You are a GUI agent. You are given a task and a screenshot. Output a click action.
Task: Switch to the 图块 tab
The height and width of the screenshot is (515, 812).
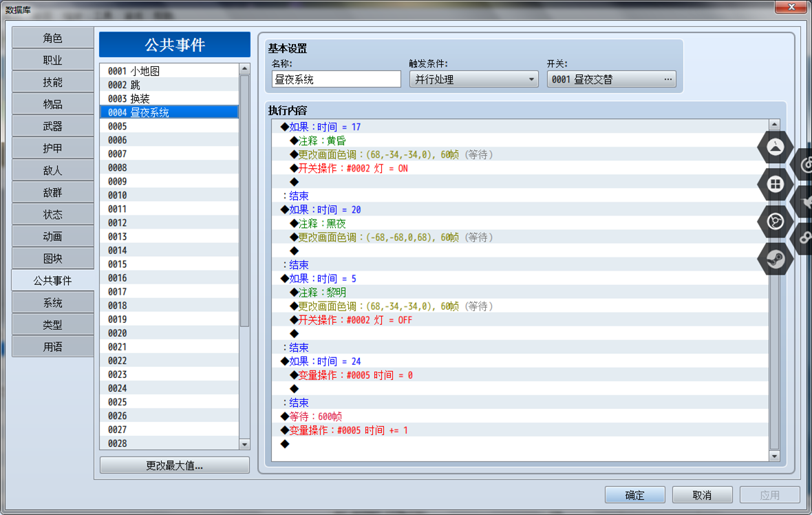click(x=52, y=259)
